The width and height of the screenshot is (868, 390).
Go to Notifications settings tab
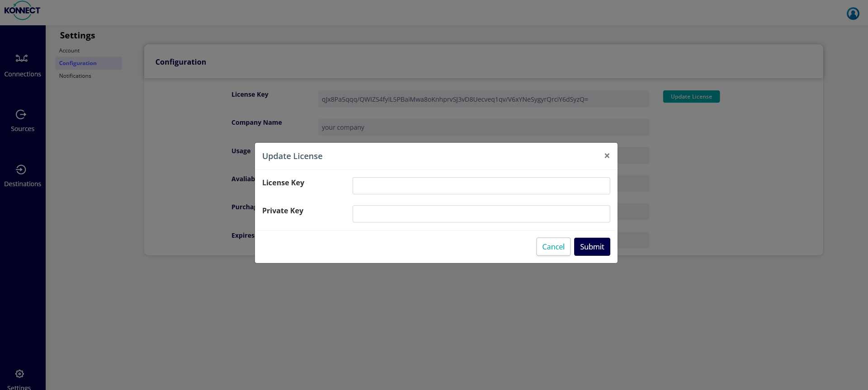point(75,76)
